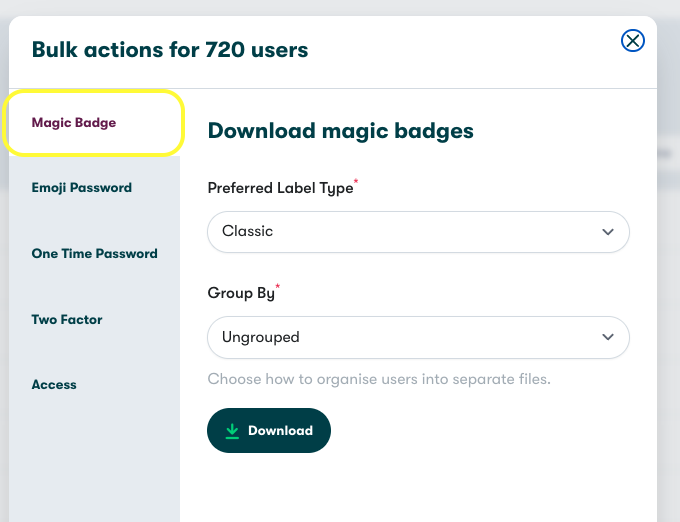The image size is (680, 522).
Task: Select the Magic Badge tab
Action: [x=74, y=123]
